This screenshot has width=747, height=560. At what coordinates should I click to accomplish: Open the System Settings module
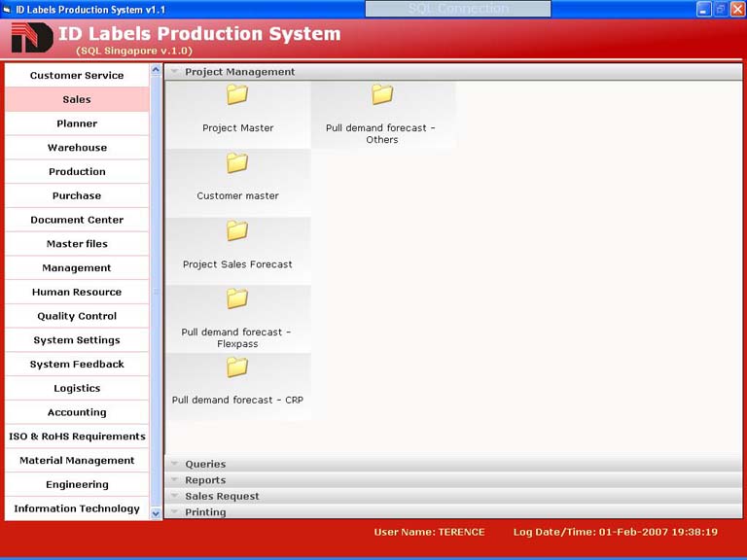[x=77, y=340]
